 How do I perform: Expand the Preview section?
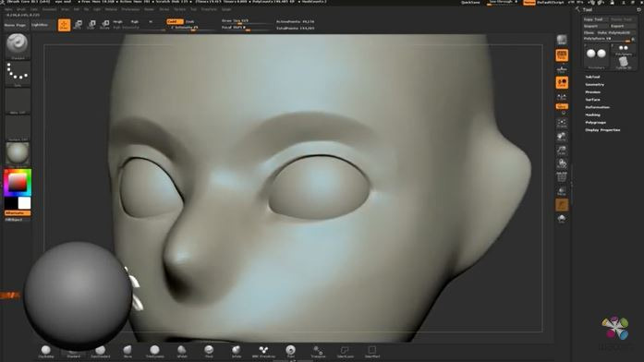point(592,92)
